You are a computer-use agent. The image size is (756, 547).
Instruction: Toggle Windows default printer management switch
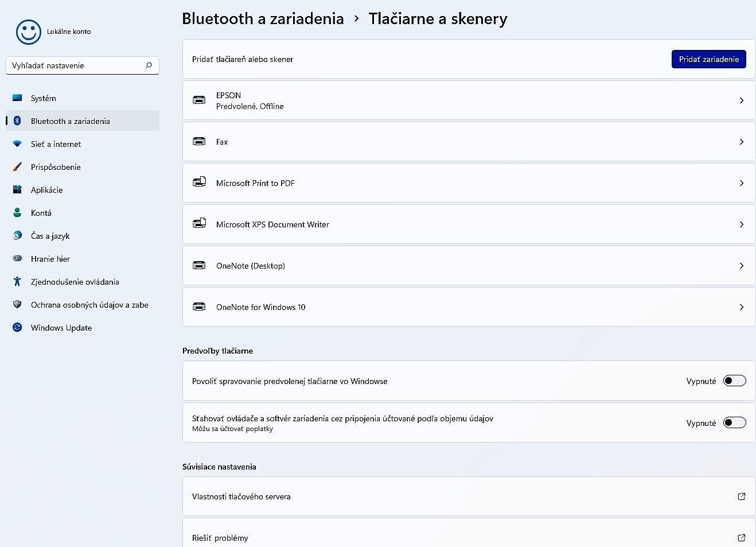pos(734,381)
